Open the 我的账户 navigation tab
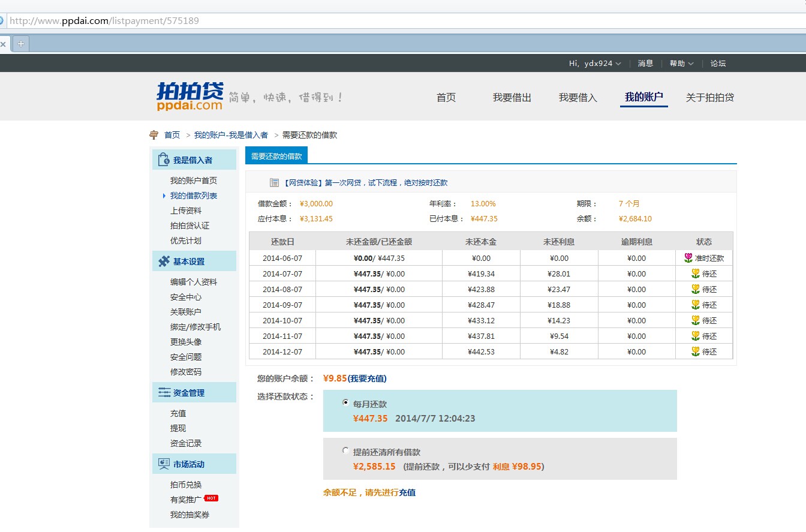 (x=643, y=97)
